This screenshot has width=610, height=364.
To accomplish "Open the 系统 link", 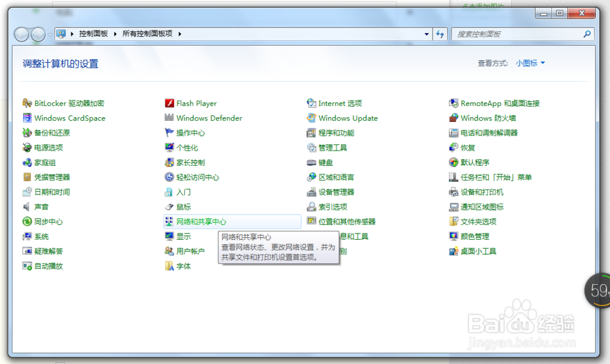I will click(41, 237).
